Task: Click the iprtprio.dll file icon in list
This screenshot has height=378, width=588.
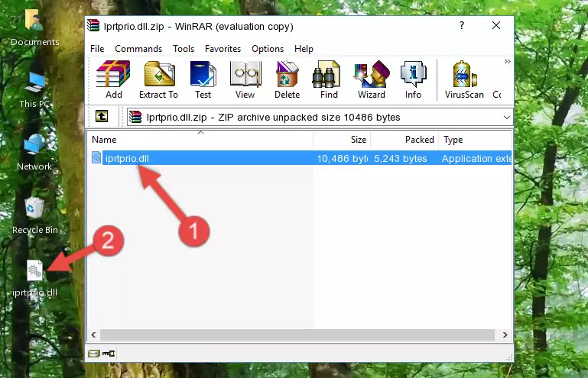Action: pyautogui.click(x=96, y=158)
